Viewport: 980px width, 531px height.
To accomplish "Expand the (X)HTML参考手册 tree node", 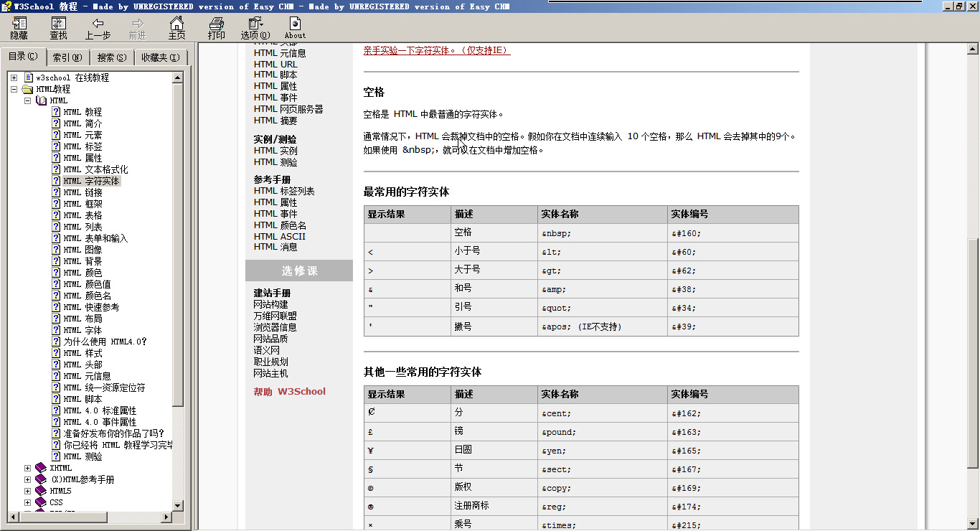I will click(x=27, y=479).
